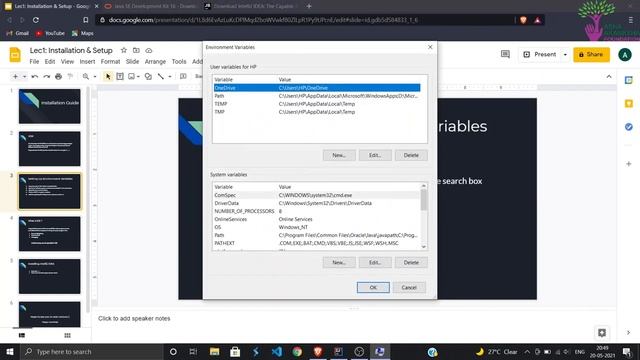
Task: Open View menu in Slides
Action: [x=67, y=62]
